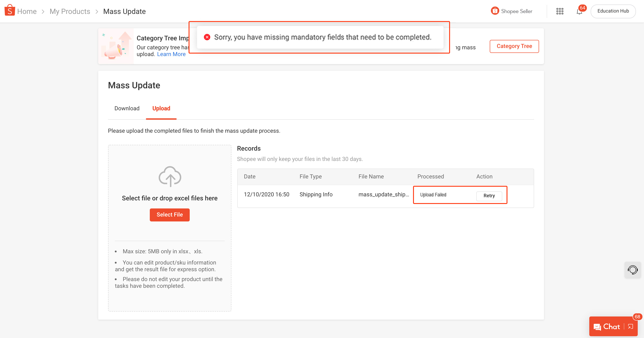Retry the failed Shipping Info upload
644x338 pixels.
click(489, 196)
